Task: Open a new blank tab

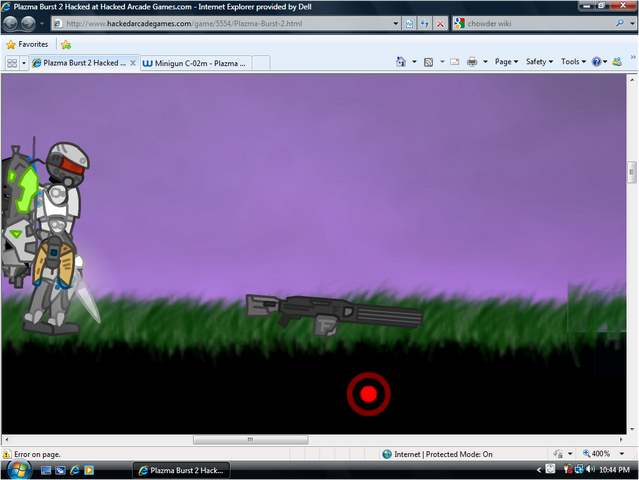Action: coord(261,63)
